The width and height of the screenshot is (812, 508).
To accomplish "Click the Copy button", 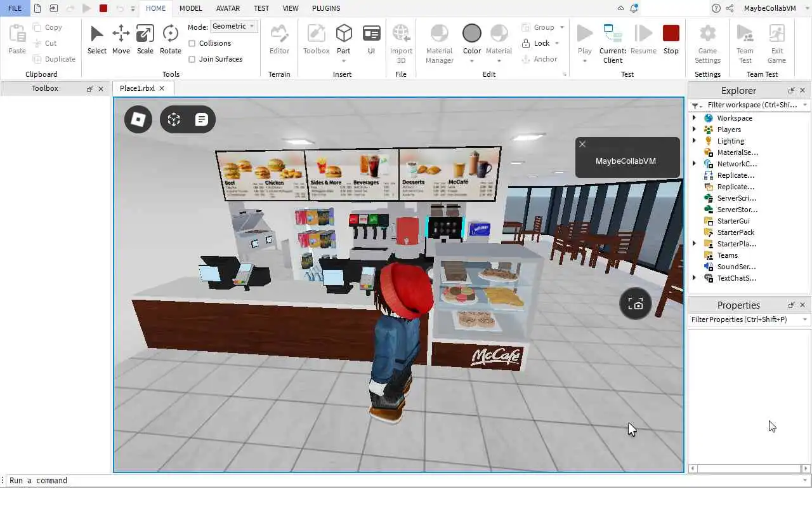I will click(x=48, y=27).
